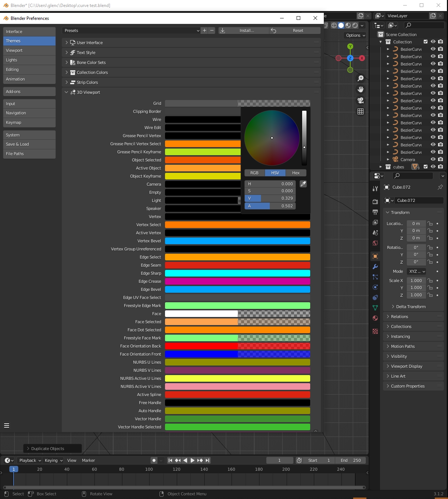The height and width of the screenshot is (499, 448).
Task: Open the Add-ons preferences tab
Action: point(29,92)
